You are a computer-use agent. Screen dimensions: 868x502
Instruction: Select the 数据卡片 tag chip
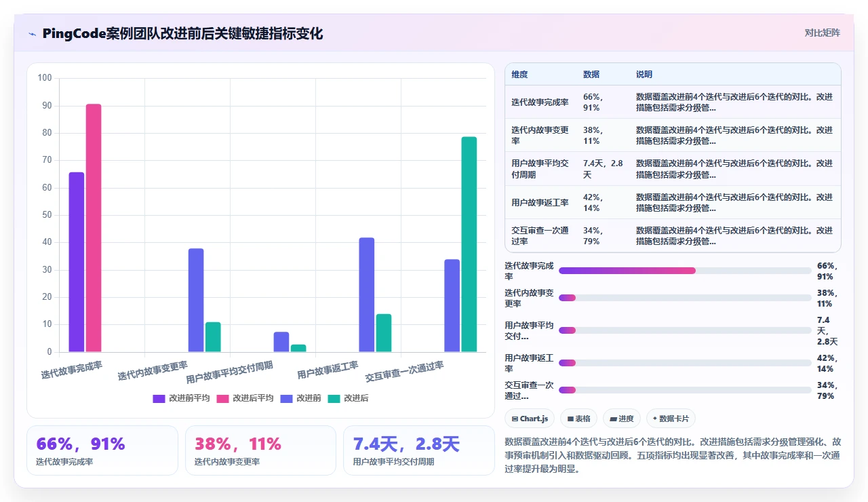point(671,419)
